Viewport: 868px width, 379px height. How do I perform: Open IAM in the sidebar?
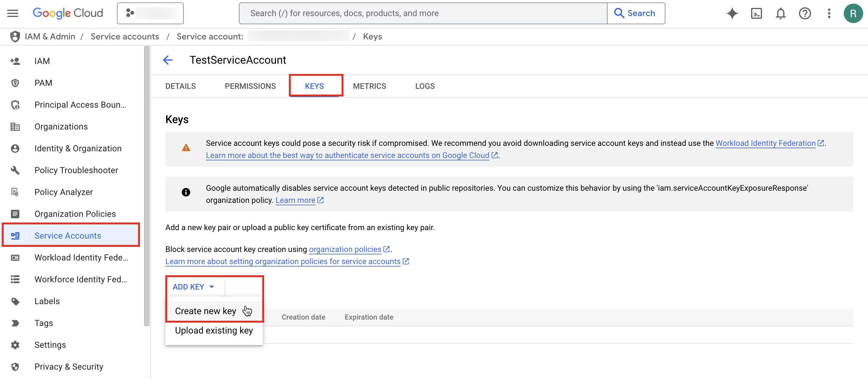[x=42, y=61]
